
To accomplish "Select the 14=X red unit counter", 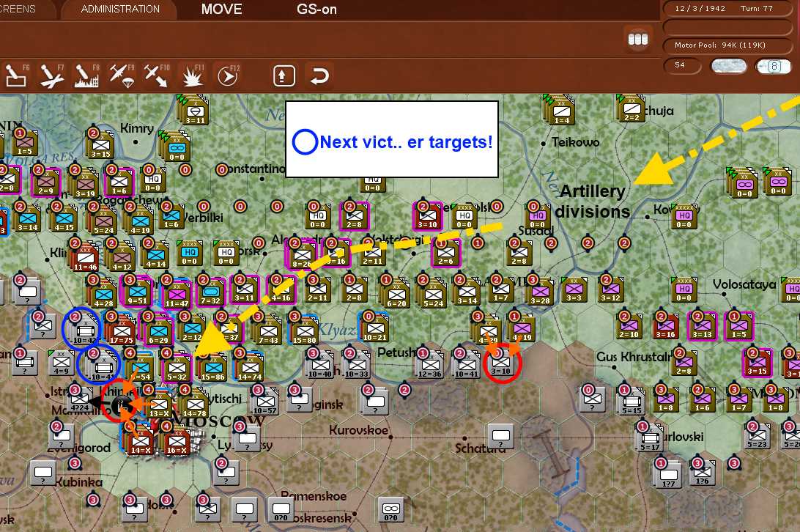I will pyautogui.click(x=141, y=441).
